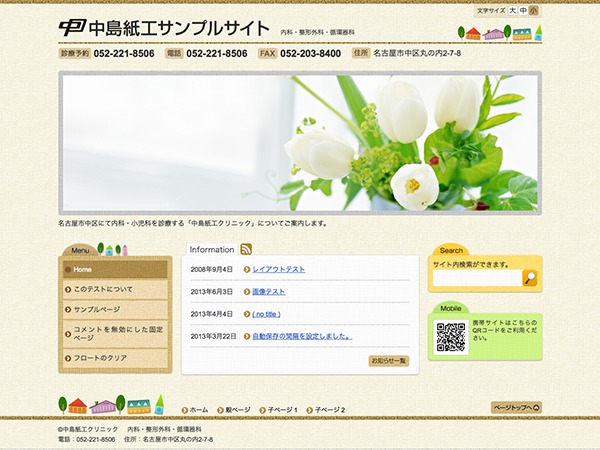Open footer 親ページ link
The height and width of the screenshot is (450, 600).
238,410
